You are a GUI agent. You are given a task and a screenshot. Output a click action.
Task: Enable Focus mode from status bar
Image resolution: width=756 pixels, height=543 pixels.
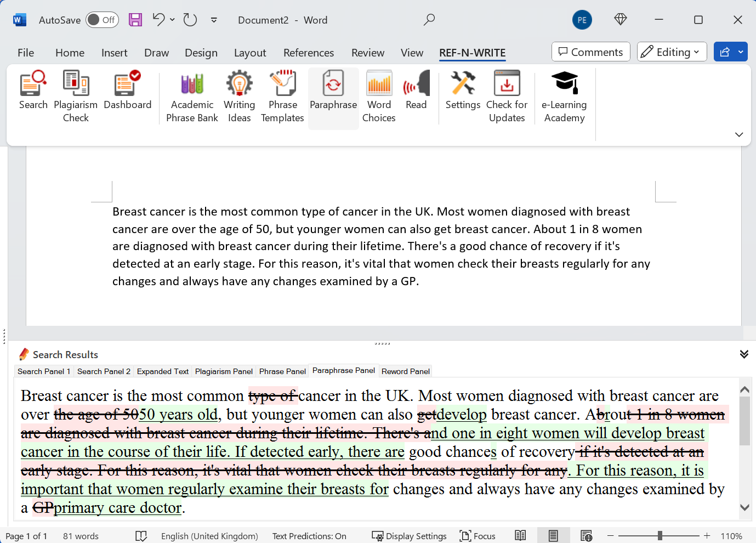tap(478, 536)
